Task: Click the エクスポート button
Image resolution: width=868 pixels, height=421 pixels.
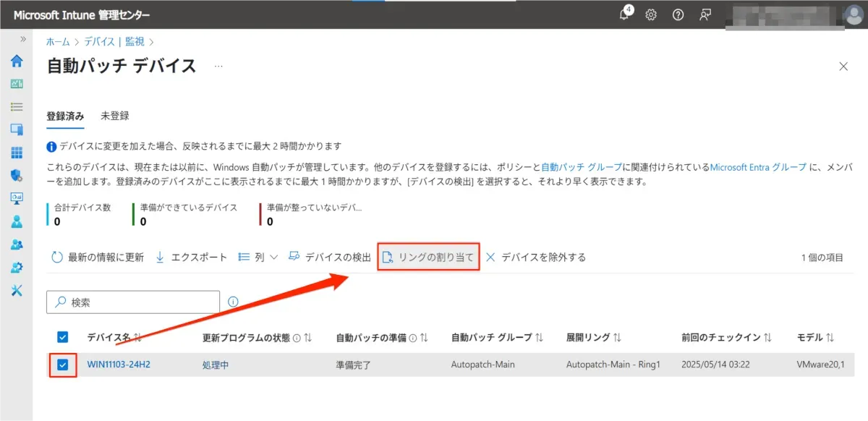Action: [191, 257]
